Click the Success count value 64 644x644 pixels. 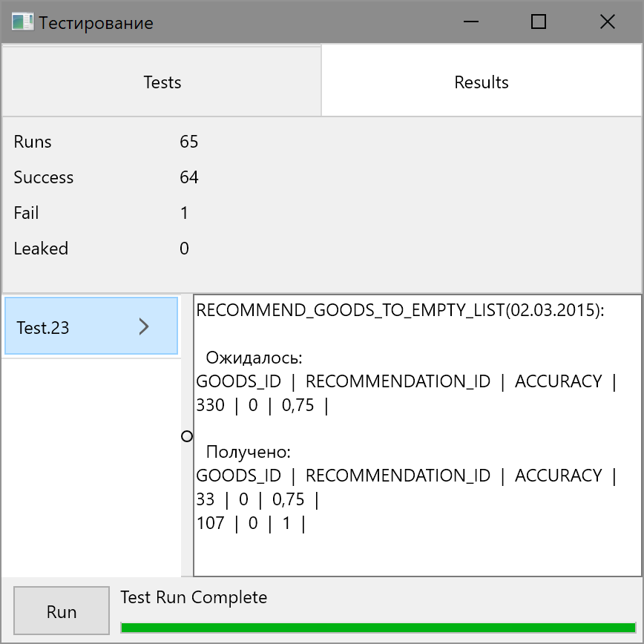click(189, 177)
